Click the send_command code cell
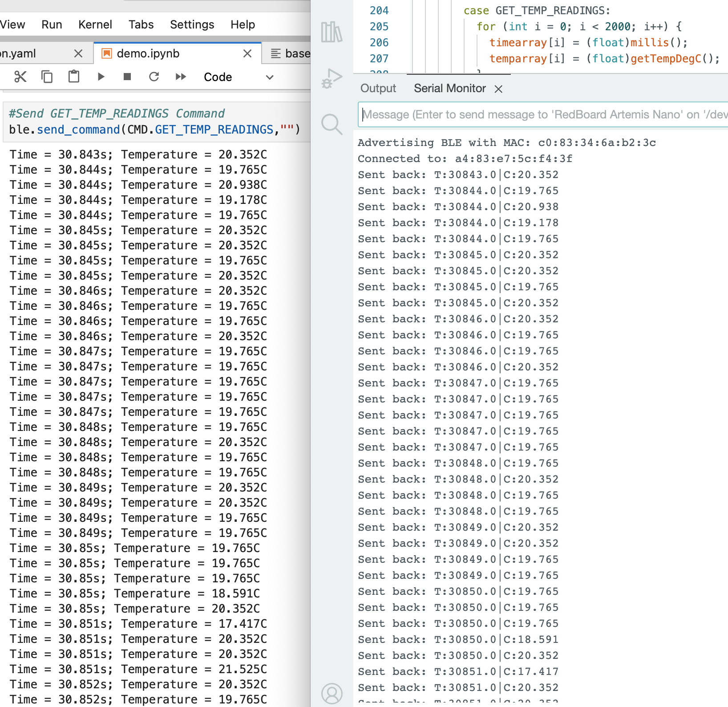Viewport: 728px width, 707px height. [x=156, y=122]
